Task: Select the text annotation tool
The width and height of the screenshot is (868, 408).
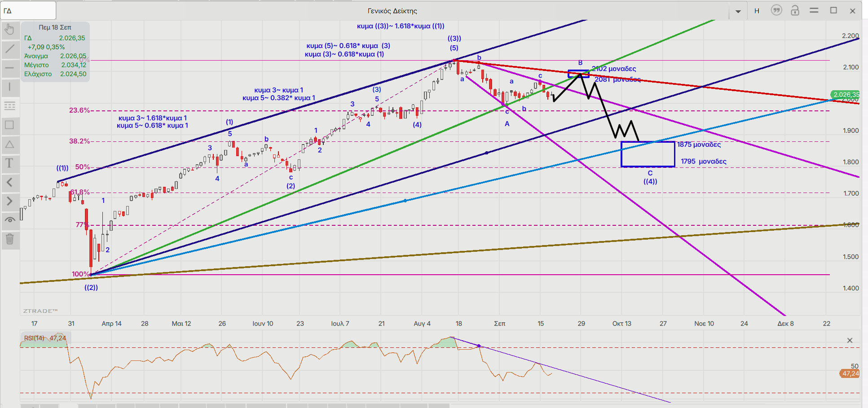Action: point(9,163)
